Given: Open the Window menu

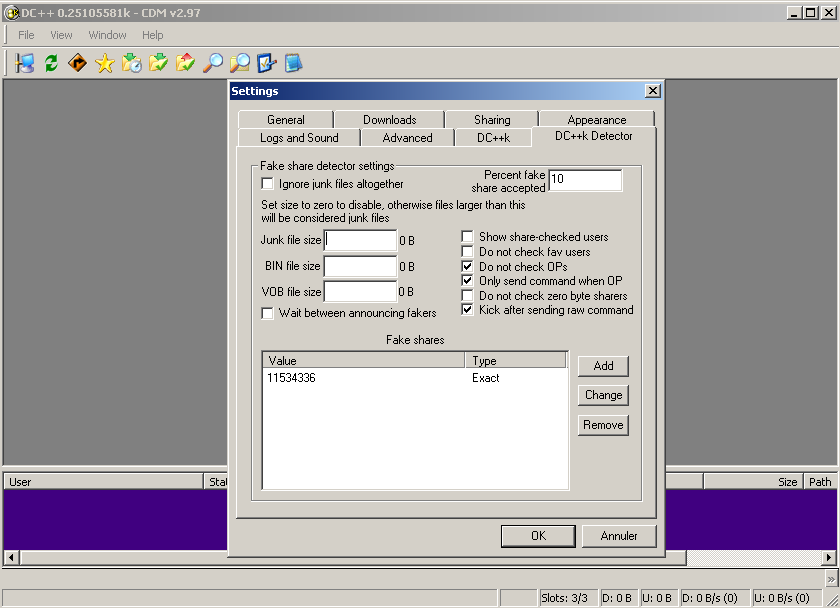Looking at the screenshot, I should click(x=107, y=35).
